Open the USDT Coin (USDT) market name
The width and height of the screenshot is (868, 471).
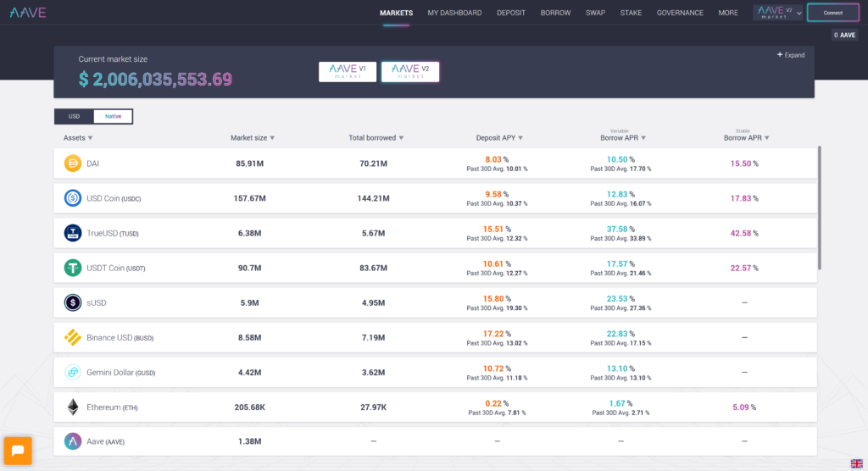coord(115,268)
